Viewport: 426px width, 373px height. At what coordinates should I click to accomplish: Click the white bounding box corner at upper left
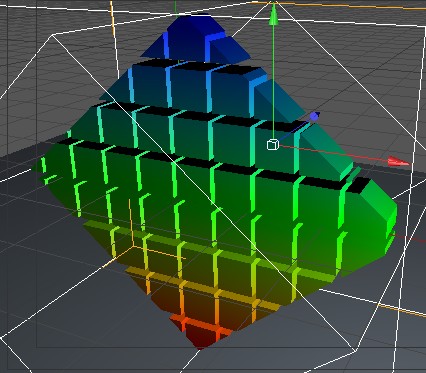pos(51,35)
